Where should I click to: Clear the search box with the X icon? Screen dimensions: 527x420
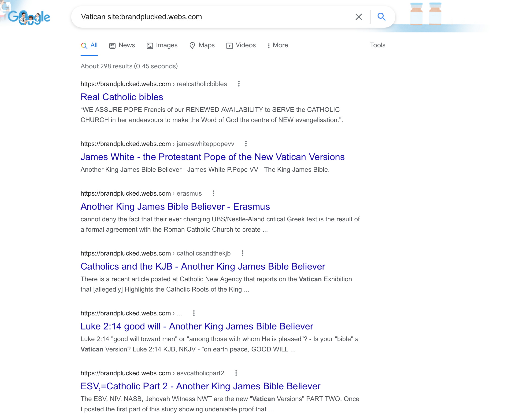tap(359, 17)
